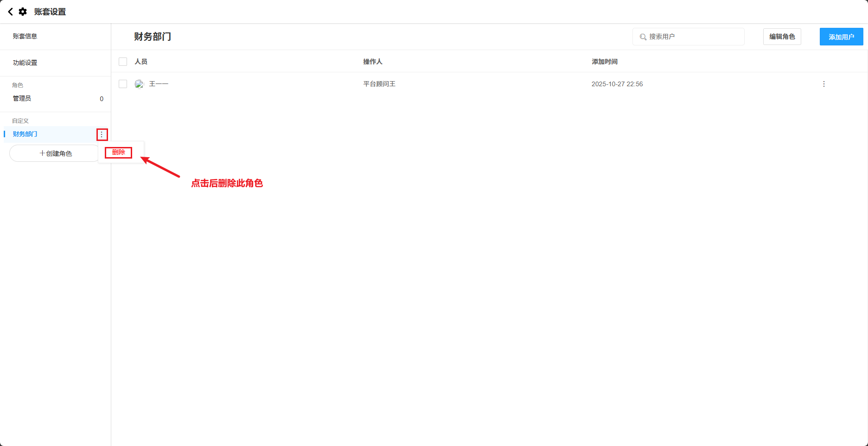Check the box for user 王一一

(x=123, y=84)
